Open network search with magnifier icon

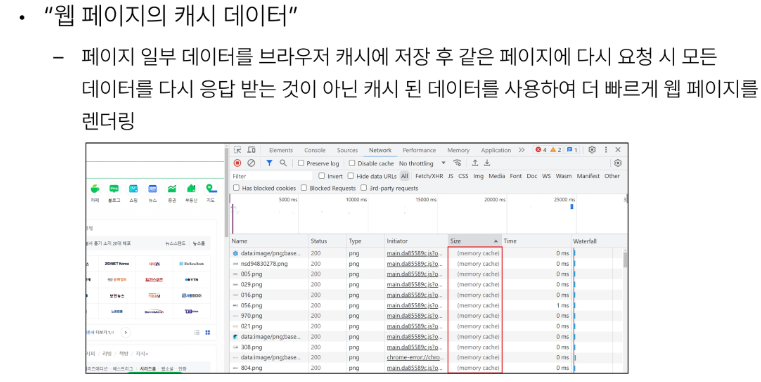(x=283, y=163)
